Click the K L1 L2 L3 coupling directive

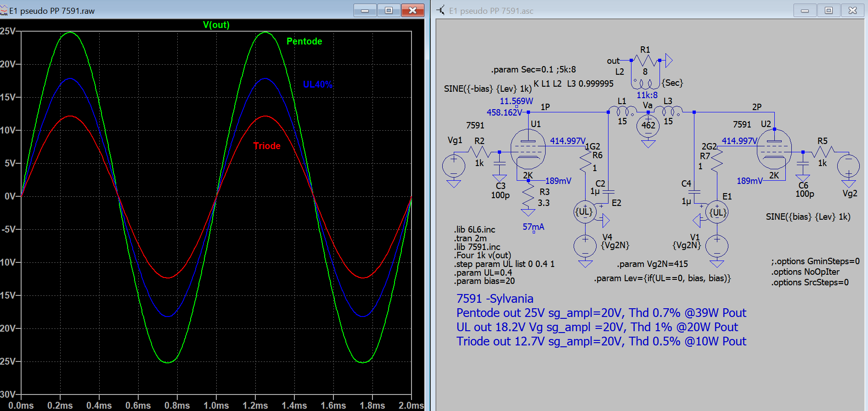click(574, 83)
